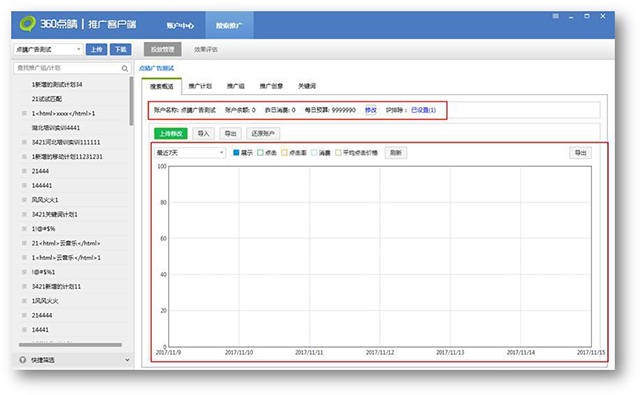Click the expand icon beside plan 21444

pyautogui.click(x=24, y=171)
